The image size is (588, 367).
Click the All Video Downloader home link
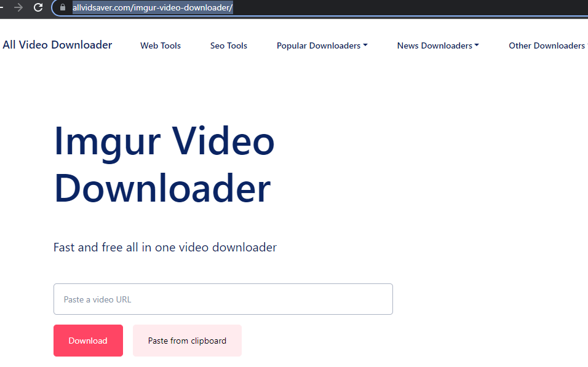57,45
